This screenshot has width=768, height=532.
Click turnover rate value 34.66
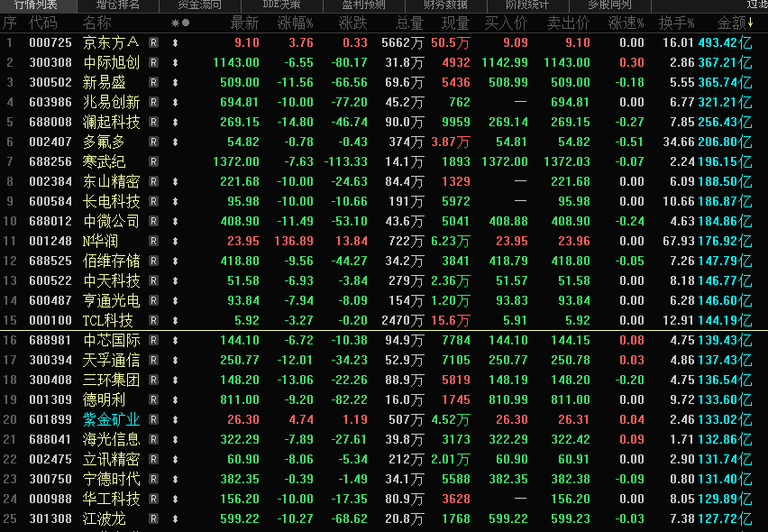pyautogui.click(x=679, y=142)
